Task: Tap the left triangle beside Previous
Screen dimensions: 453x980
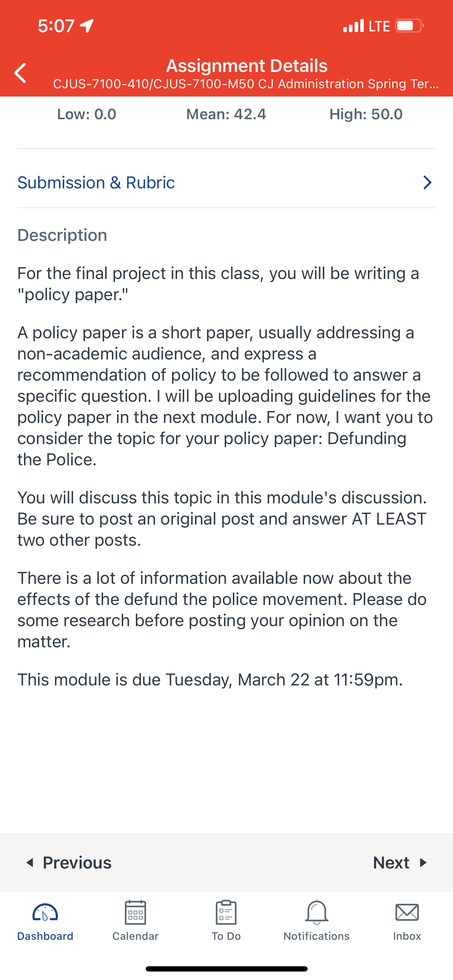Action: point(30,863)
